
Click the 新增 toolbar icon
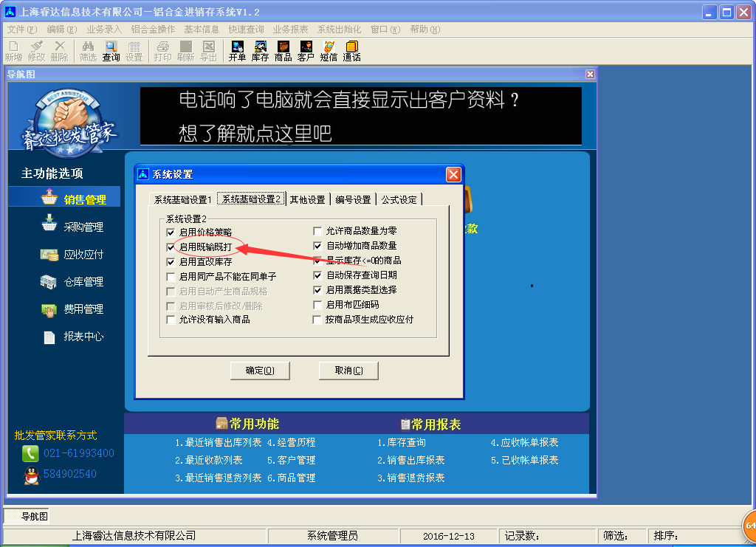13,51
